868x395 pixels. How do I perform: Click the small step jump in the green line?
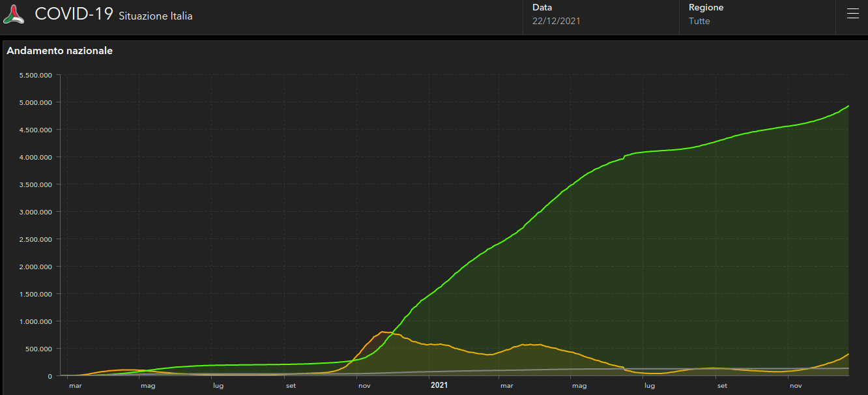pyautogui.click(x=624, y=157)
